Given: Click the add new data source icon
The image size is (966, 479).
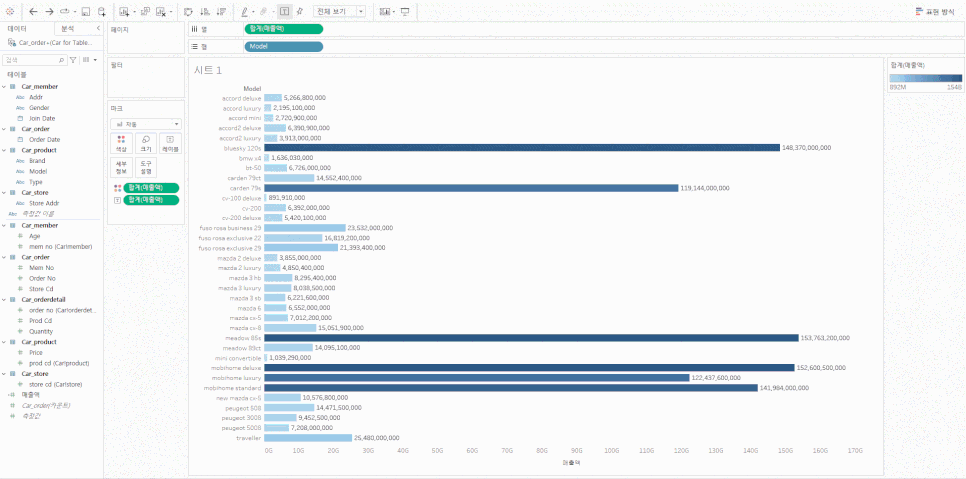Looking at the screenshot, I should (x=102, y=12).
